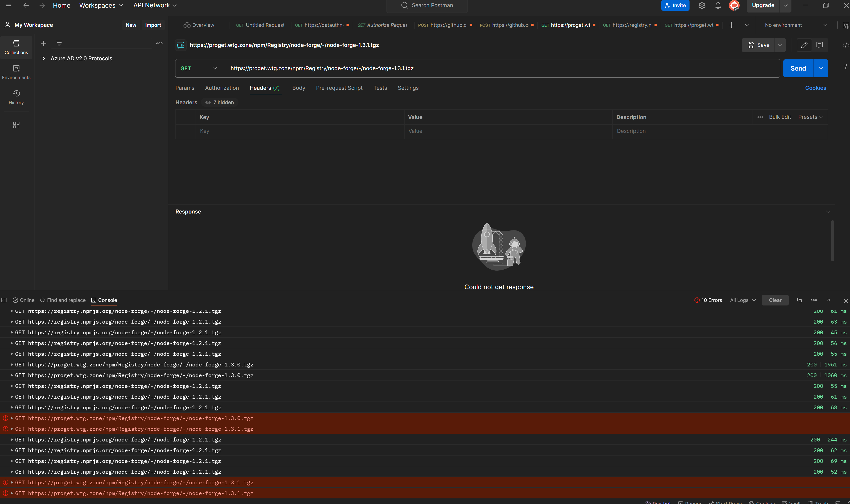Image resolution: width=850 pixels, height=504 pixels.
Task: Open the hamburger main menu
Action: 9,5
